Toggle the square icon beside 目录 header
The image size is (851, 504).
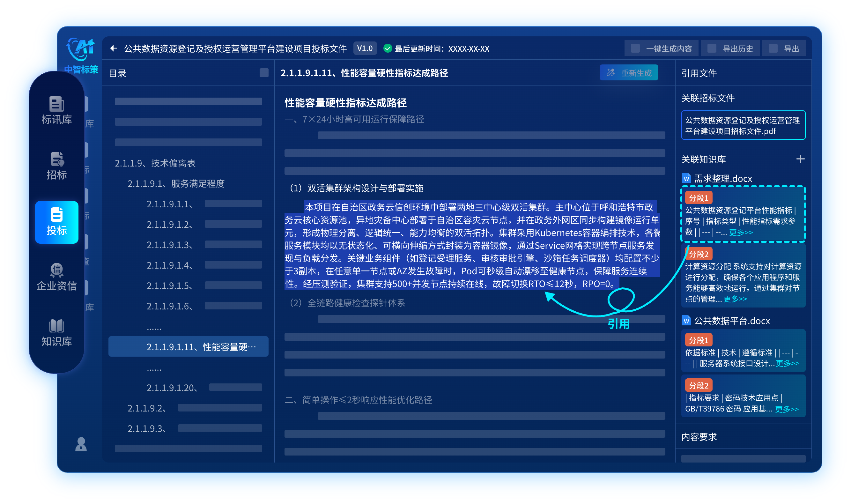click(x=264, y=73)
